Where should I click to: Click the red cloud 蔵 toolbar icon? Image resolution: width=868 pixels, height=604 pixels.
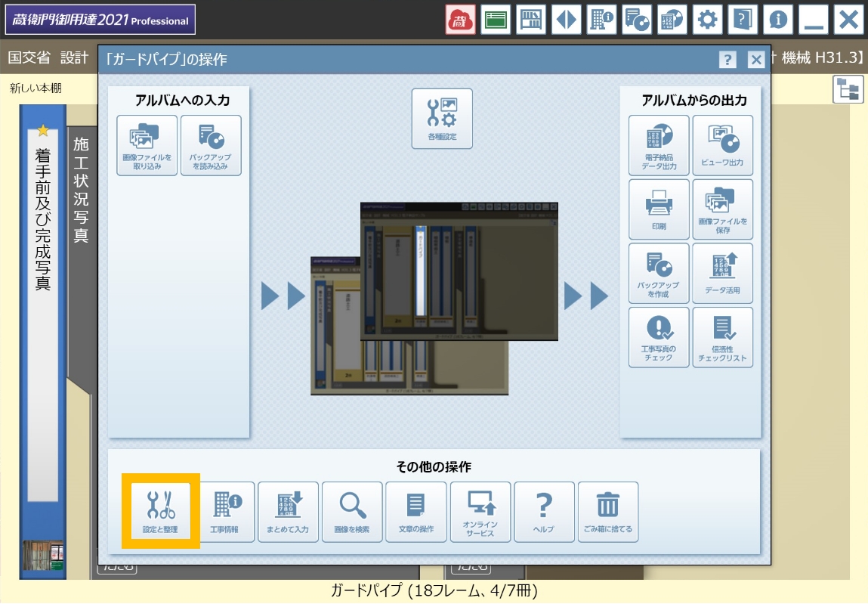pos(460,20)
